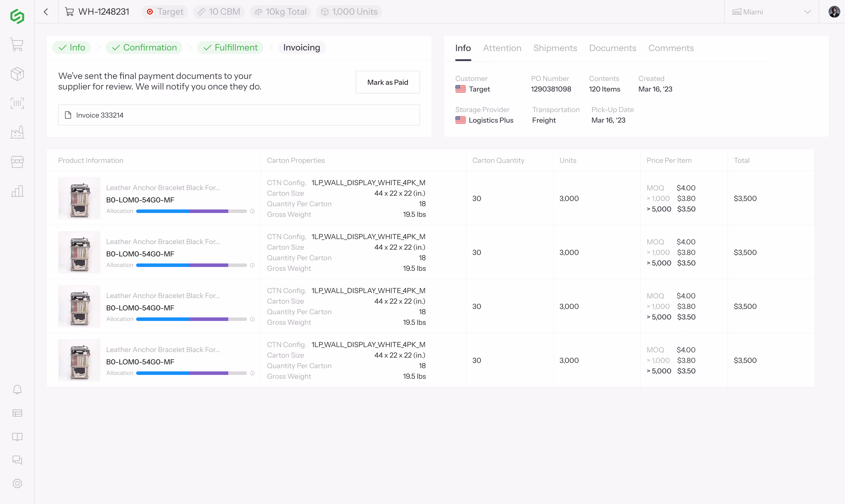Open the settings gear icon
845x504 pixels.
click(17, 483)
